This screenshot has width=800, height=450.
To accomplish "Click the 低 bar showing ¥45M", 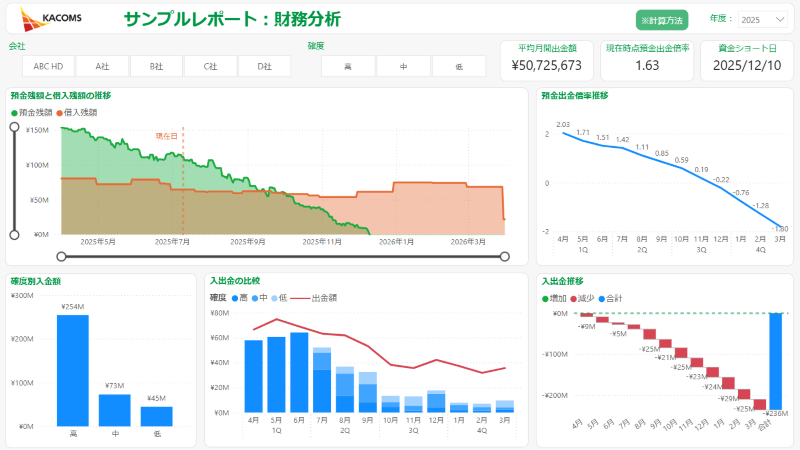I will pos(157,416).
